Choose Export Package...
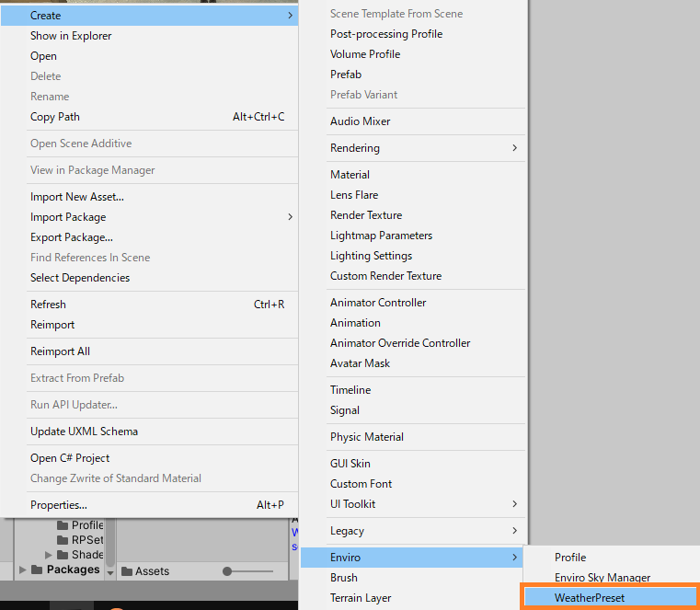 click(149, 237)
